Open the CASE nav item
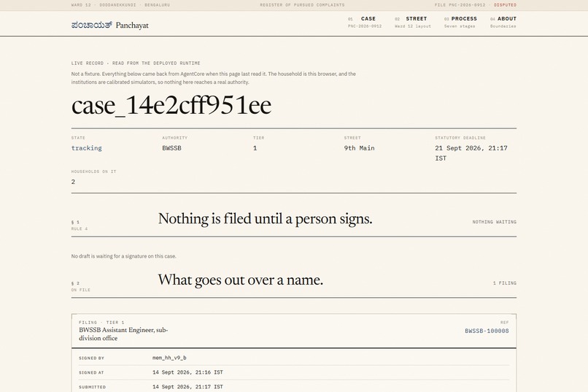Image resolution: width=588 pixels, height=392 pixels. (x=365, y=22)
